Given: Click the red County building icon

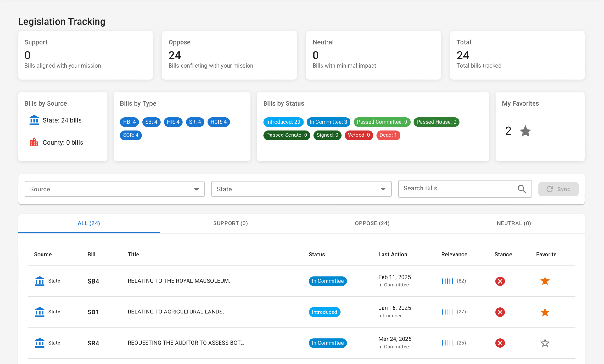Looking at the screenshot, I should [x=34, y=142].
